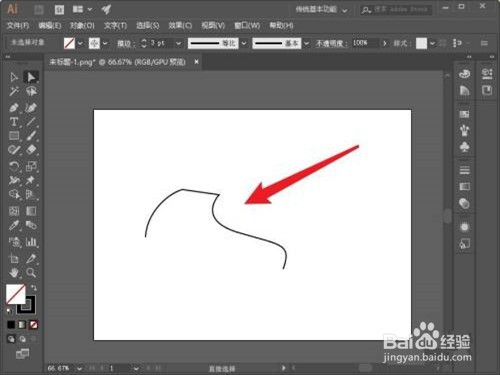Open the stroke weight dropdown
500x375 pixels.
[179, 43]
